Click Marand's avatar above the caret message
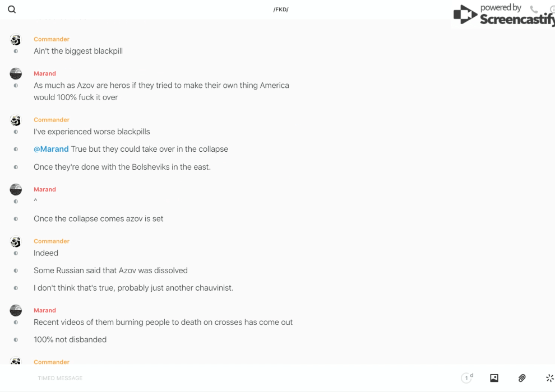 click(16, 190)
